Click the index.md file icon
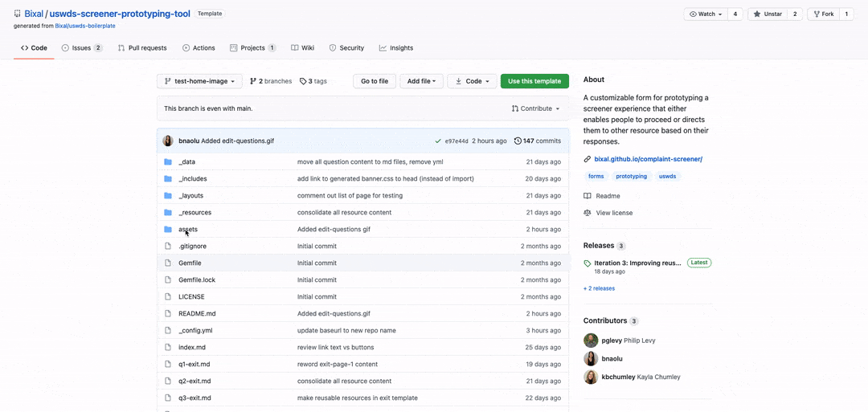 (x=168, y=347)
